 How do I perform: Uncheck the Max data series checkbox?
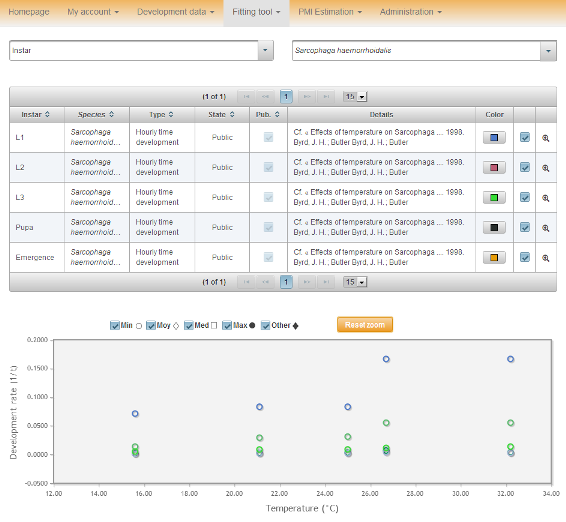(227, 325)
